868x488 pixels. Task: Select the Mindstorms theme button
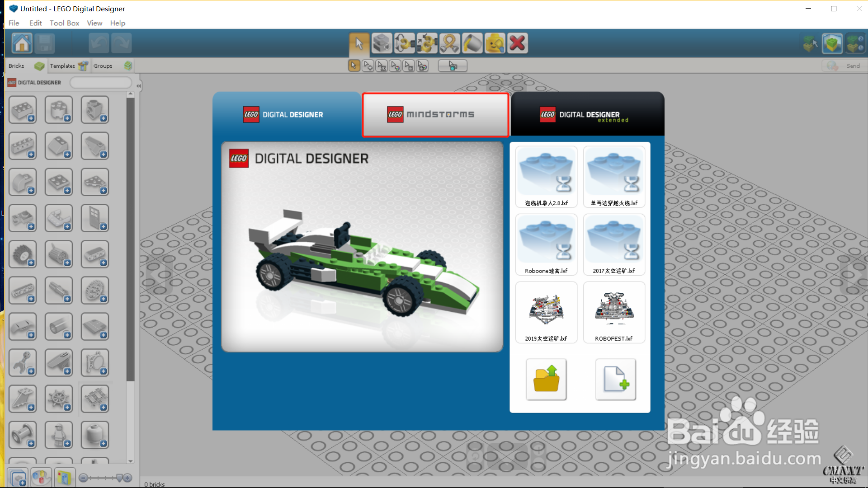[x=436, y=114]
